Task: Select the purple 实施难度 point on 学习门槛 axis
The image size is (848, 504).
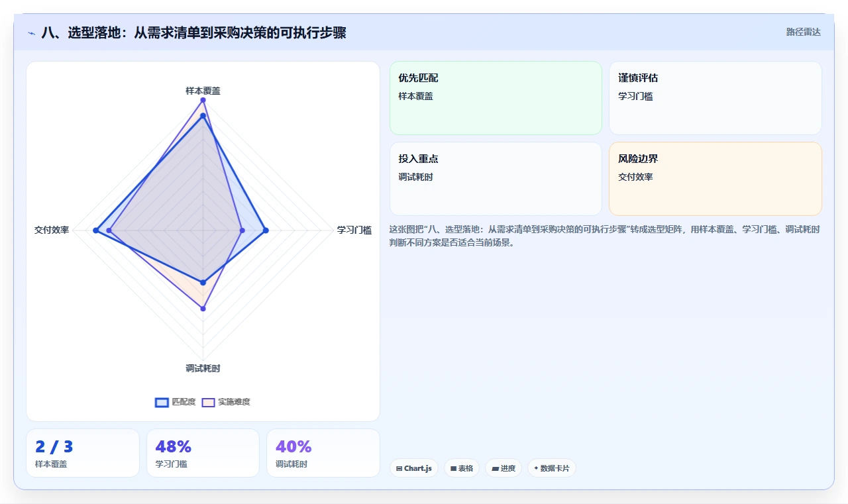Action: 242,230
